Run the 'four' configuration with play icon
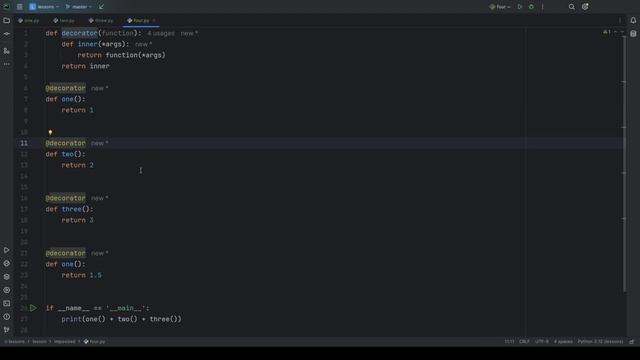Viewport: 640px width, 360px height. click(520, 7)
